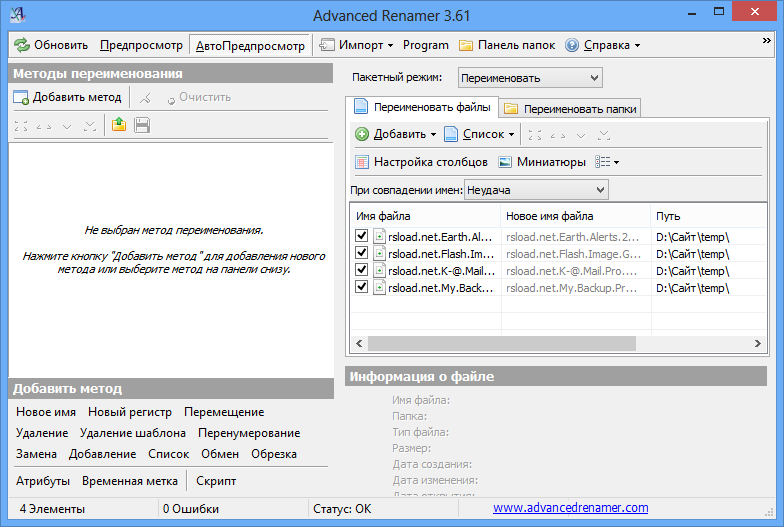Click Добавить метод in methods panel
Viewport: 784px width, 527px height.
pyautogui.click(x=67, y=97)
